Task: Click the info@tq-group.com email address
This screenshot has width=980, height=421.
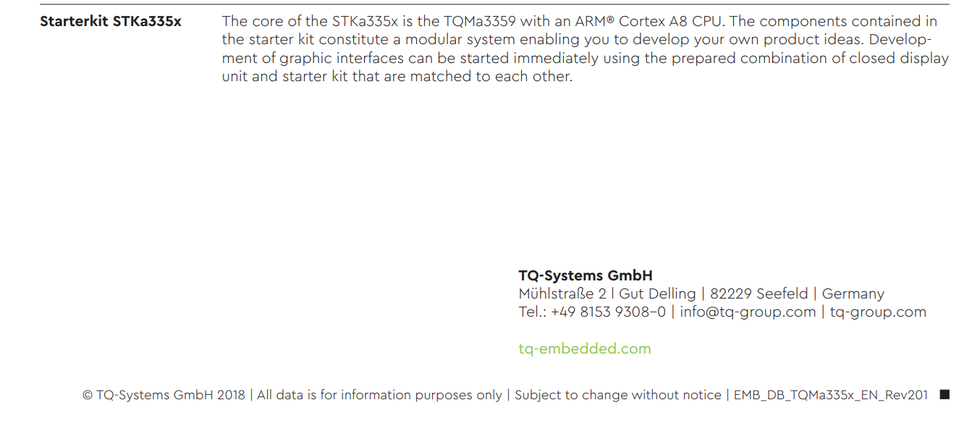Action: [x=748, y=312]
